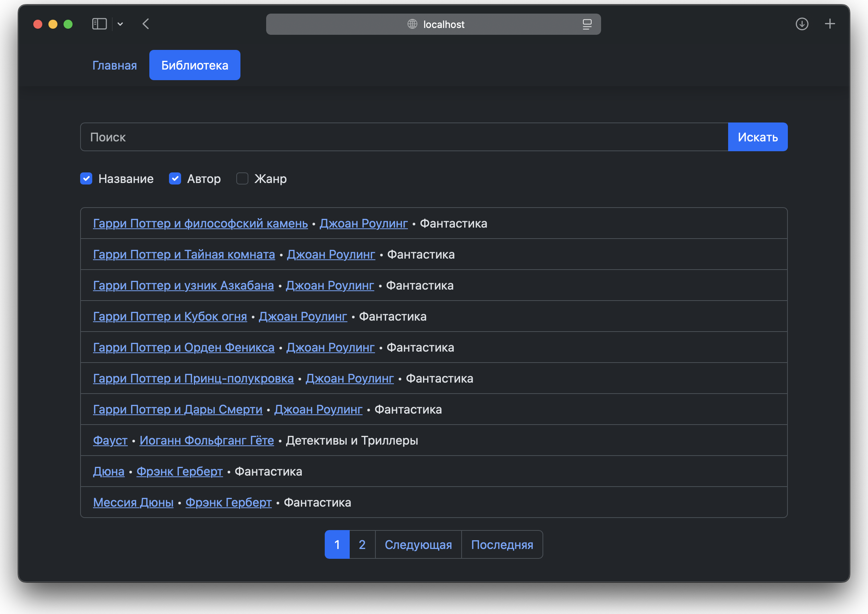
Task: Go to page 2 in pagination
Action: point(362,544)
